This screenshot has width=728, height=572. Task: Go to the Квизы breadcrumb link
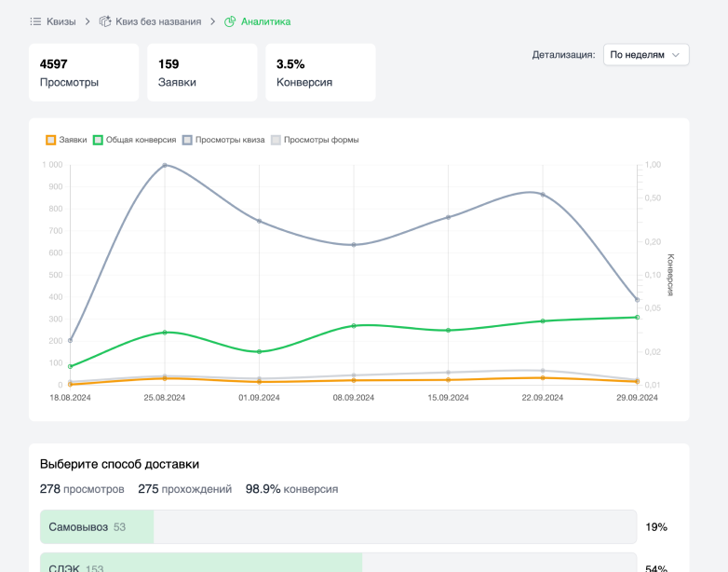click(x=61, y=21)
